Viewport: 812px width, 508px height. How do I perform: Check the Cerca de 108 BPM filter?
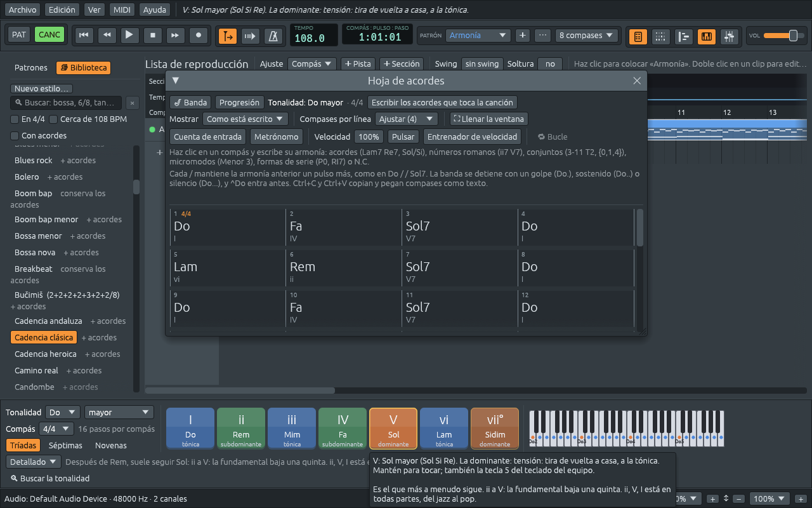tap(53, 119)
